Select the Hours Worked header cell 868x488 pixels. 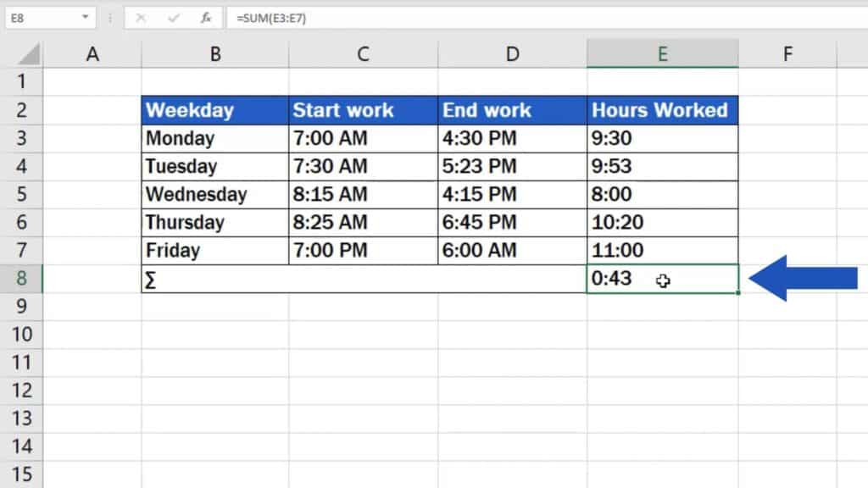662,110
